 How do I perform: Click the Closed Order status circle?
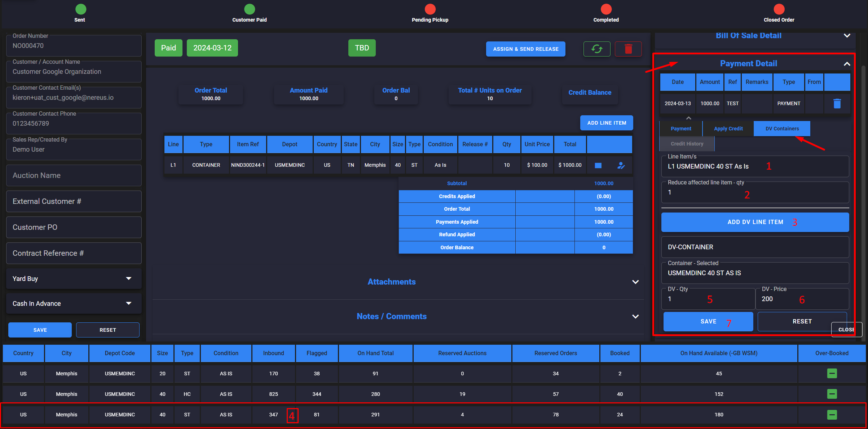tap(779, 9)
